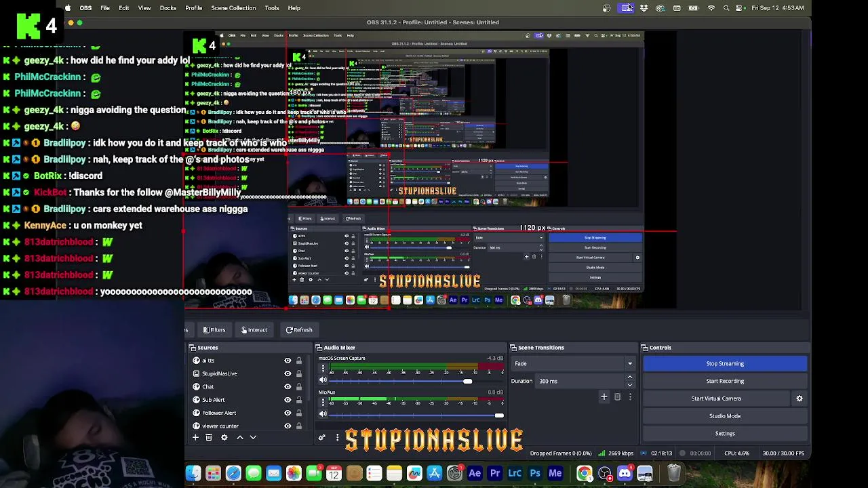Open scene transition properties three-dot menu
Image resolution: width=868 pixels, height=488 pixels.
pos(630,397)
